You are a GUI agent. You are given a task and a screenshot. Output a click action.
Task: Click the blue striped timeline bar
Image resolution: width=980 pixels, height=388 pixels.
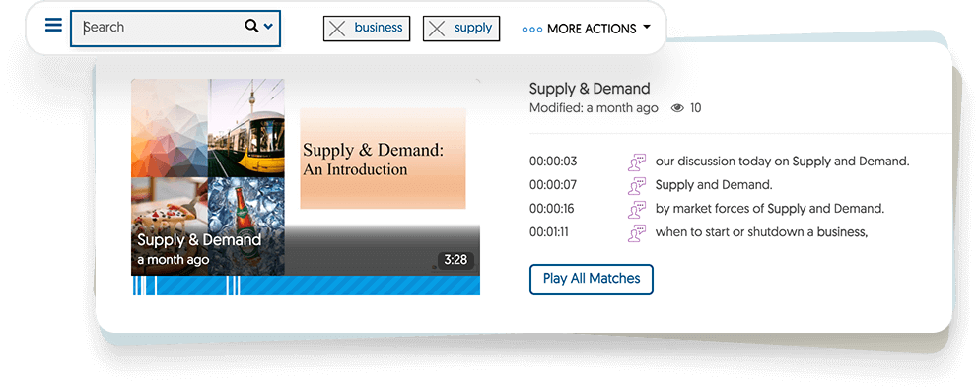(x=306, y=286)
